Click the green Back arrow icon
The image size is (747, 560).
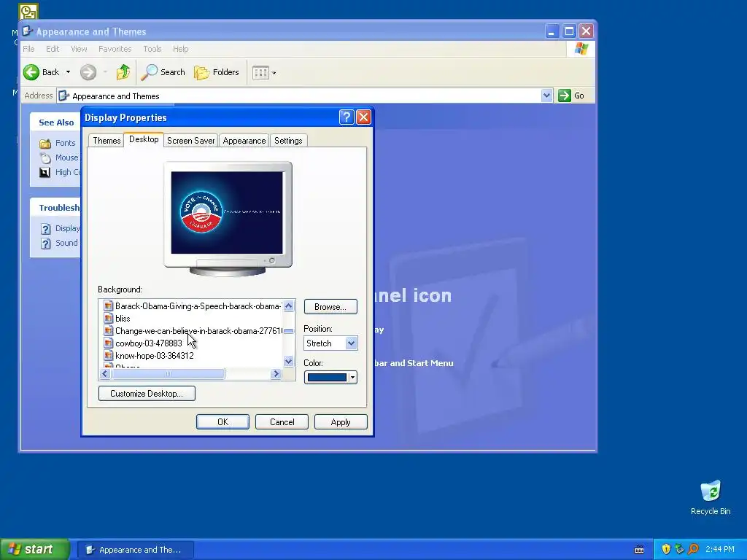tap(31, 72)
